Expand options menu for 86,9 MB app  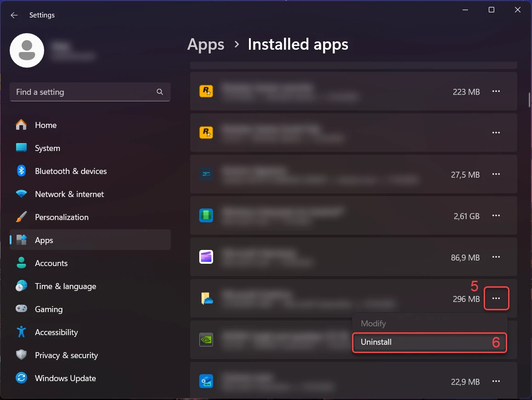coord(496,257)
